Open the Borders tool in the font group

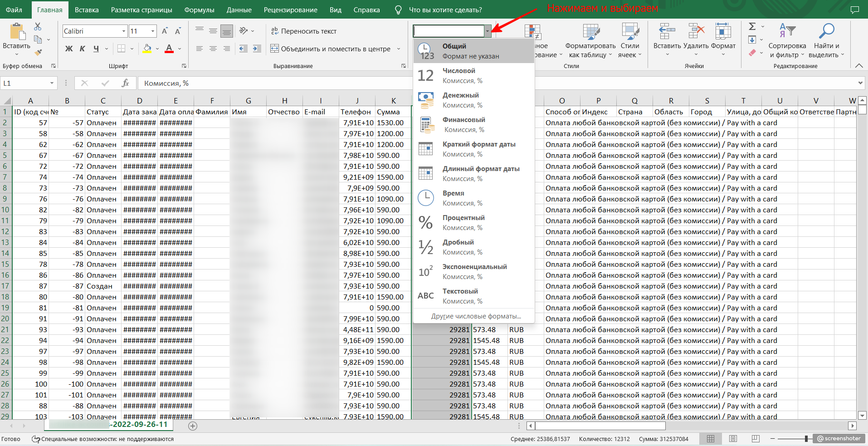121,49
